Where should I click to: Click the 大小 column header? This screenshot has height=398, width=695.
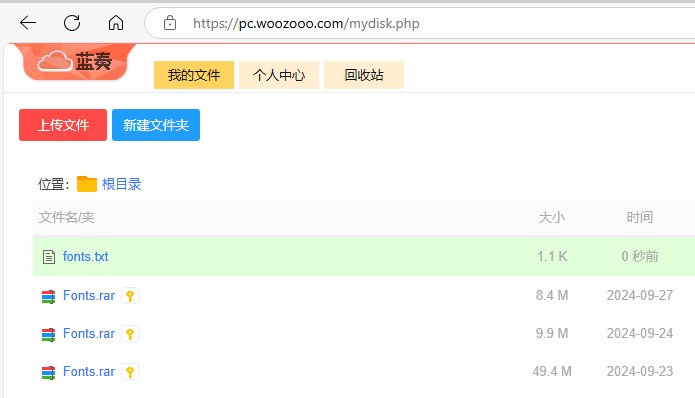(552, 217)
